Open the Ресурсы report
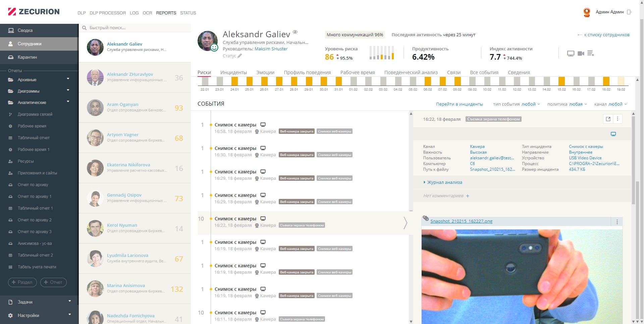644x324 pixels. [x=25, y=161]
